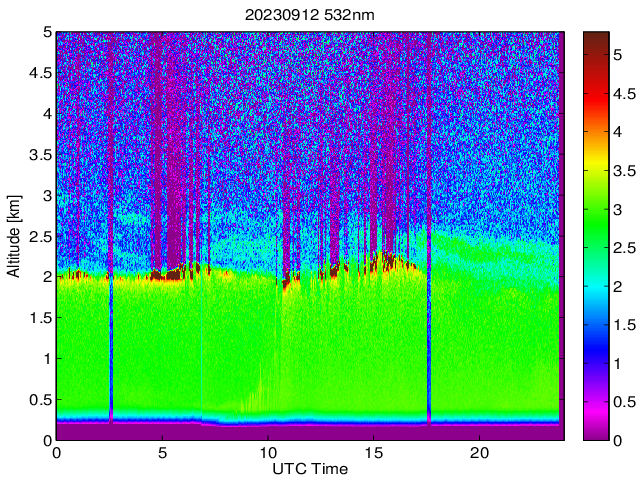Click the x-axis tick label '5'
Viewport: 640px width, 480px height.
click(162, 453)
